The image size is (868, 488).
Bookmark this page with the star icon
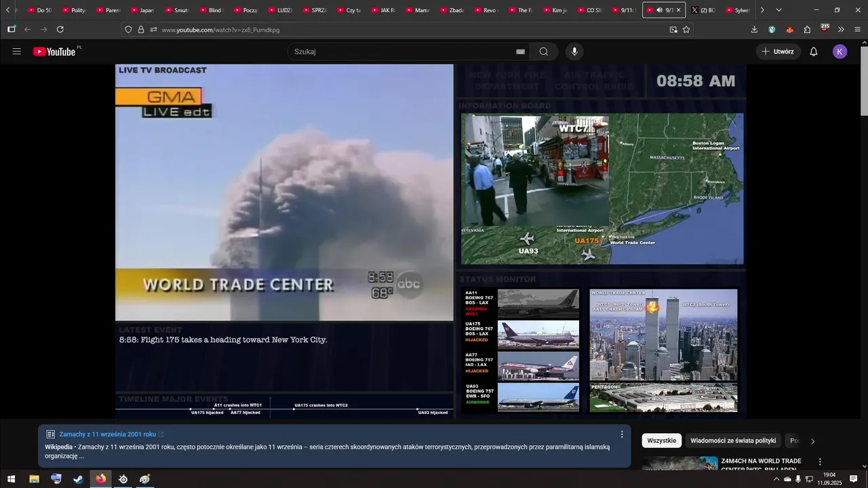coord(686,30)
